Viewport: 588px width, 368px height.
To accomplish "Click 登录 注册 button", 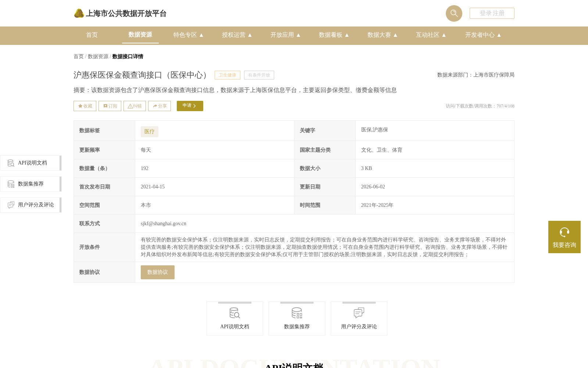I will [x=492, y=13].
